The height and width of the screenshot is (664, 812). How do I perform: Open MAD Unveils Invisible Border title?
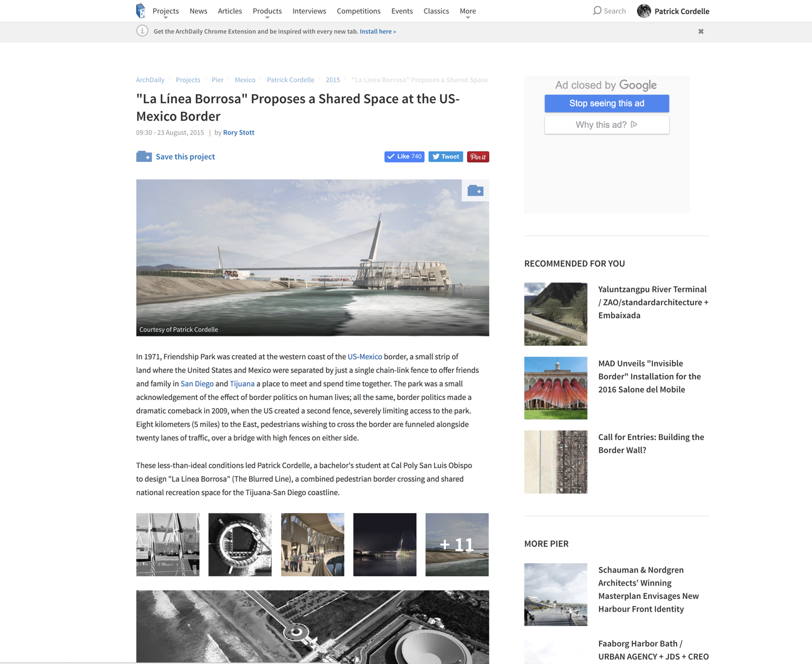tap(650, 376)
